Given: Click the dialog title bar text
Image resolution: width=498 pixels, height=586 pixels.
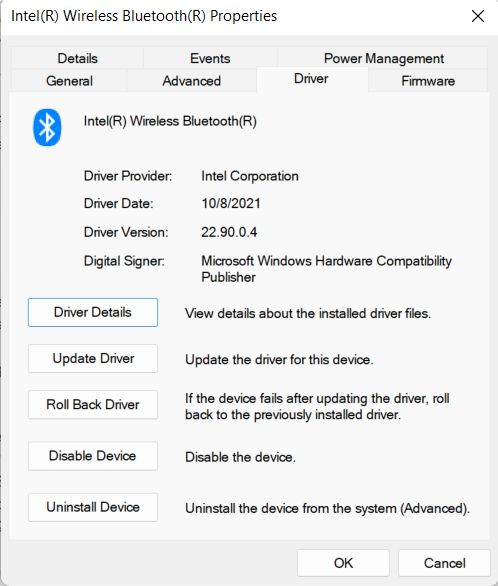Looking at the screenshot, I should (x=144, y=16).
